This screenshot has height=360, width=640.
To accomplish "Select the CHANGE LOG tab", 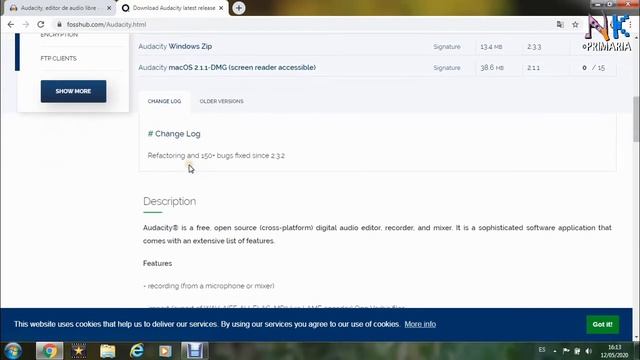I will pyautogui.click(x=164, y=101).
